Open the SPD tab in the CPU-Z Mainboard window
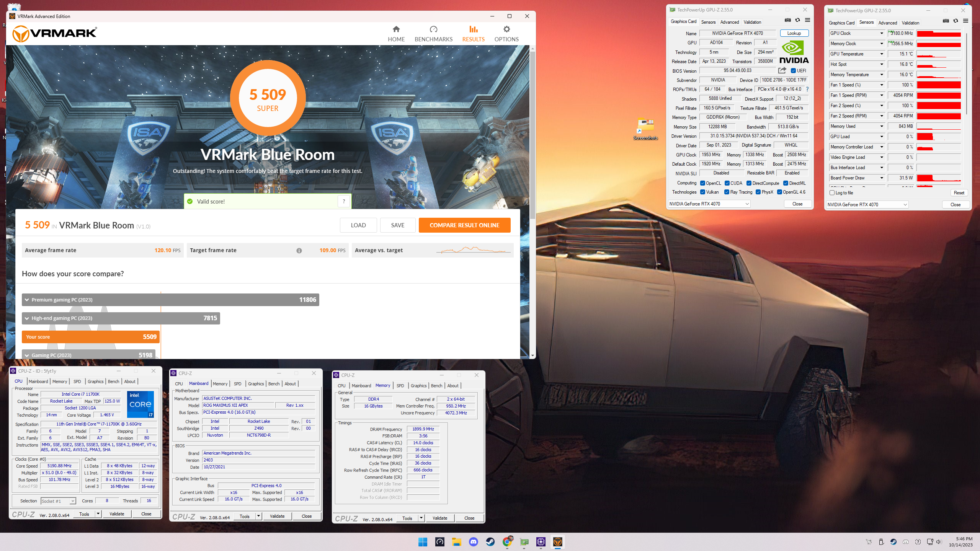The width and height of the screenshot is (980, 551). pyautogui.click(x=237, y=384)
